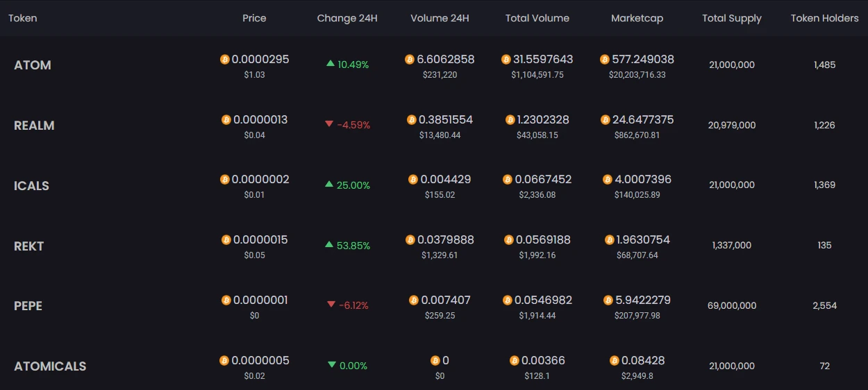The image size is (868, 390).
Task: Click the Bitcoin icon next to ICALS marketcap
Action: click(x=608, y=180)
